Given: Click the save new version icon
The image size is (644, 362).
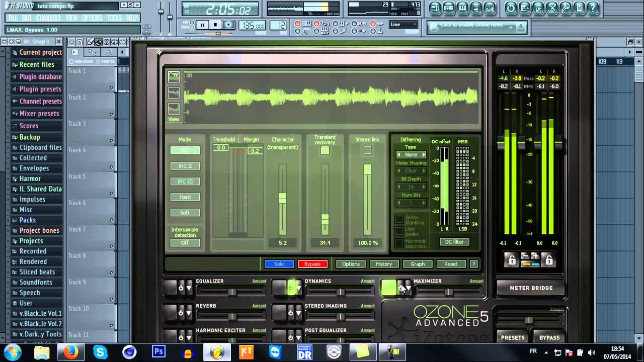Looking at the screenshot, I should point(524,8).
